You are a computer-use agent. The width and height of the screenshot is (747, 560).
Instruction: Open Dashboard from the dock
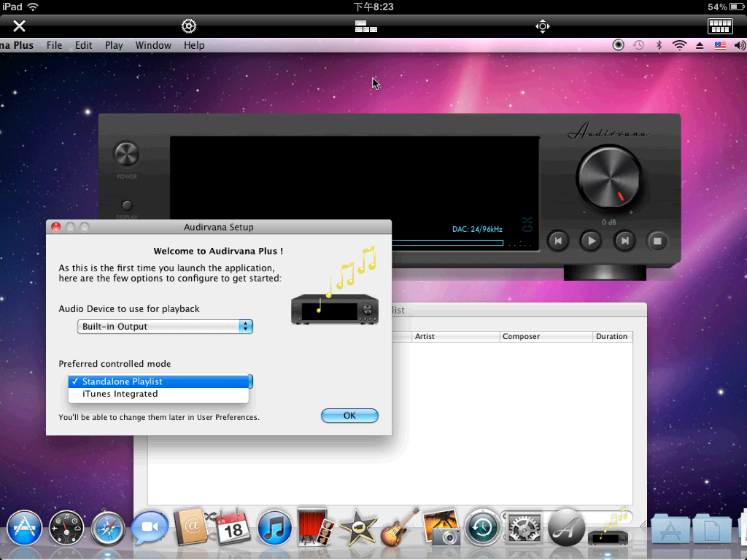click(66, 528)
